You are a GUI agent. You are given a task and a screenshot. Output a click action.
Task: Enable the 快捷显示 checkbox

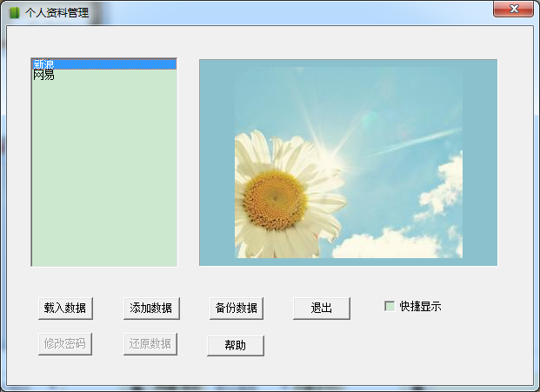(x=390, y=306)
